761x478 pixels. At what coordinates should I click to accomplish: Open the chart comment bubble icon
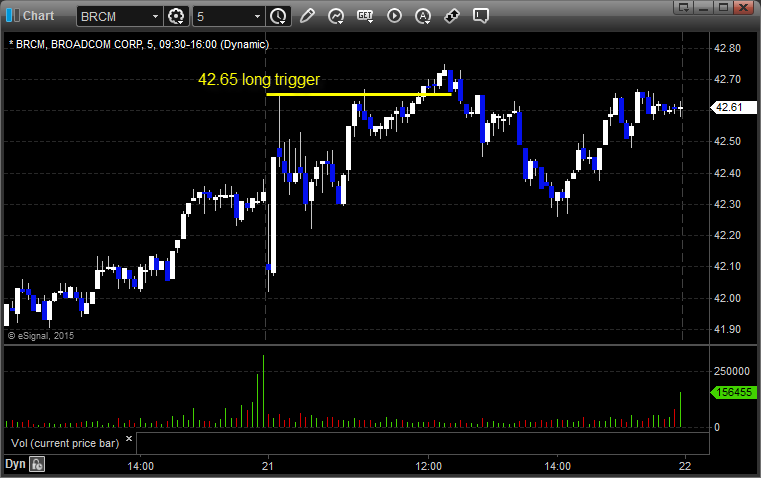tap(480, 16)
